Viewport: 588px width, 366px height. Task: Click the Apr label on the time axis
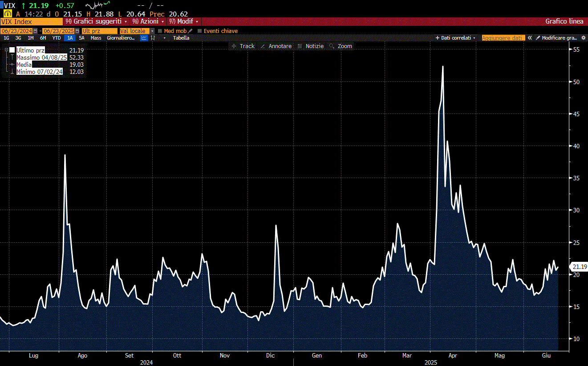point(453,355)
